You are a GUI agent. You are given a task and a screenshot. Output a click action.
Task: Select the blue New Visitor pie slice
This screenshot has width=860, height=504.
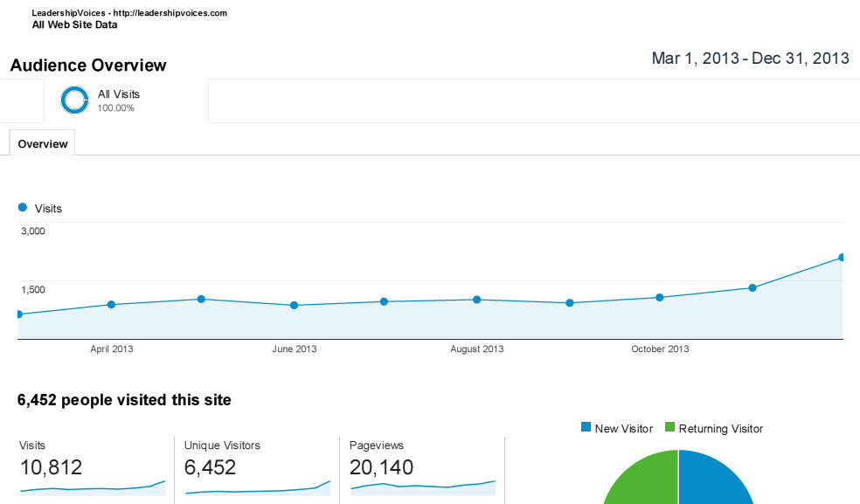(717, 482)
